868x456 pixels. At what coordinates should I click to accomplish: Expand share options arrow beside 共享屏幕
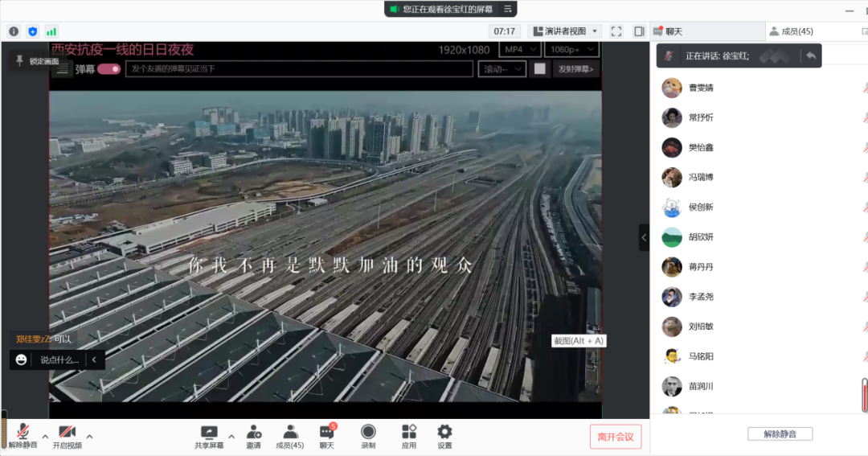(231, 437)
